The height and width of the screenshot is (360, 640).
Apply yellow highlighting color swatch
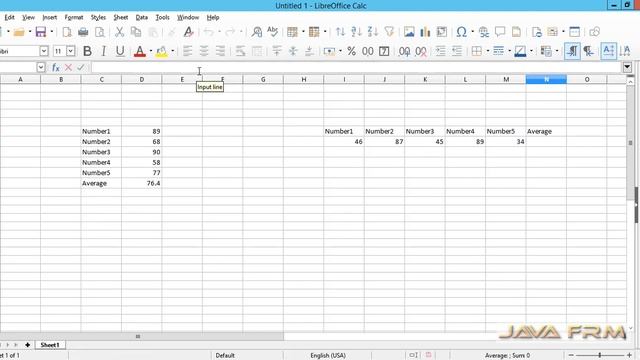click(x=162, y=51)
